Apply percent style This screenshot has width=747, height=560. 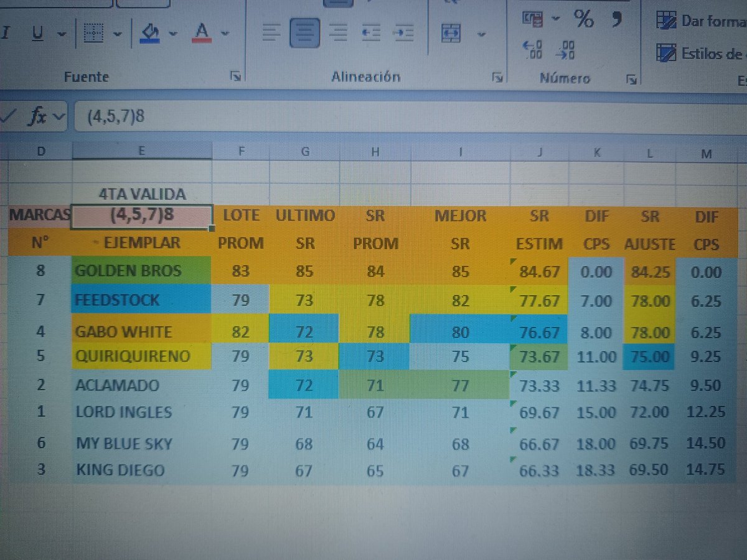[584, 19]
